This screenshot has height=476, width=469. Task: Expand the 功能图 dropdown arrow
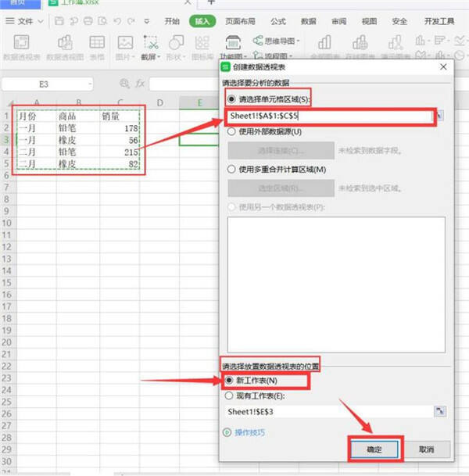[245, 57]
